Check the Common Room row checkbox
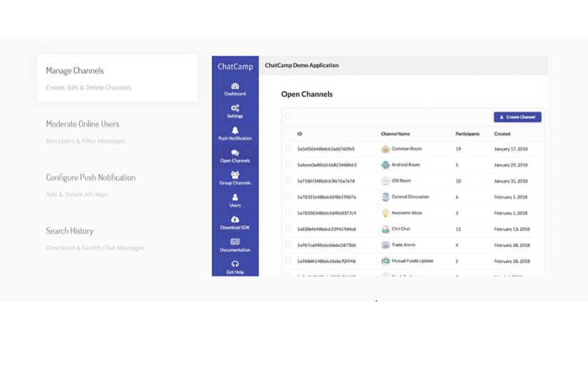Screen dimensions: 588x374 click(288, 148)
